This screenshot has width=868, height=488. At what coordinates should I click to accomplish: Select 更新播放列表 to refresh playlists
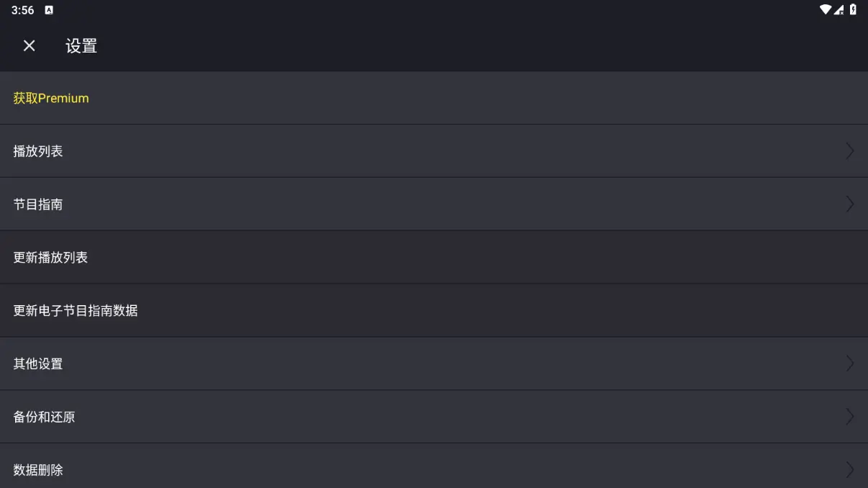[434, 258]
